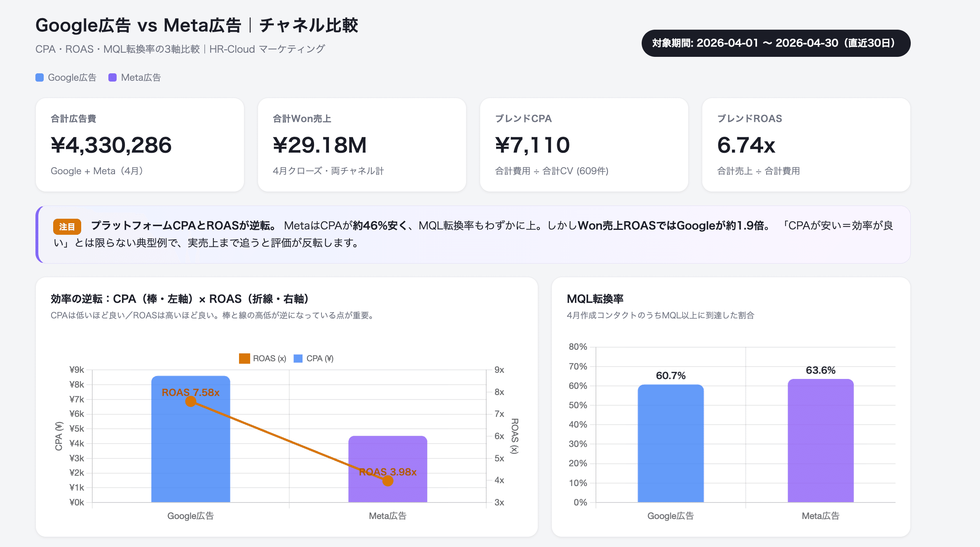Image resolution: width=980 pixels, height=547 pixels.
Task: Click the rotated CPA (¥) axis title
Action: (59, 436)
